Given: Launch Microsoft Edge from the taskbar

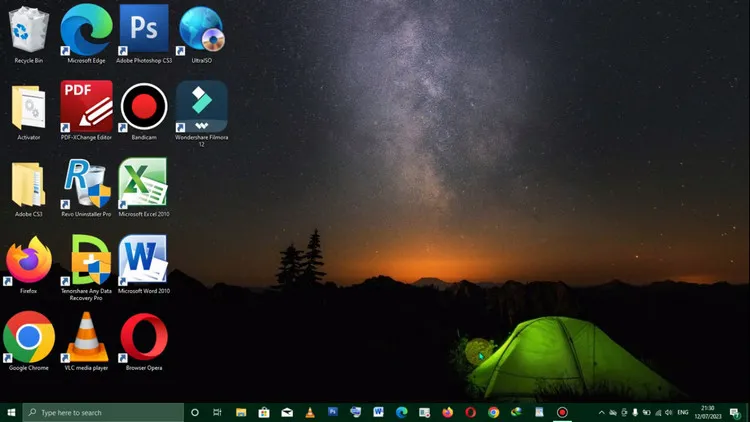Looking at the screenshot, I should [x=401, y=412].
